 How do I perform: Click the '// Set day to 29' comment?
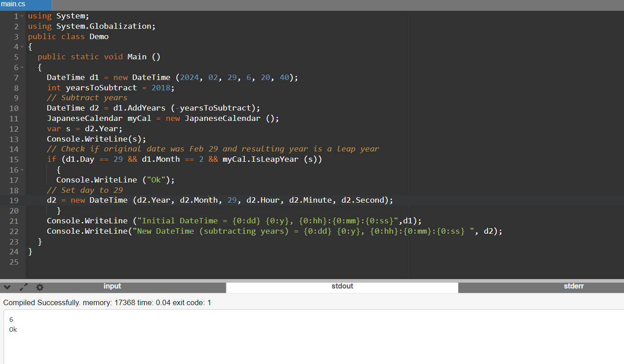click(85, 190)
